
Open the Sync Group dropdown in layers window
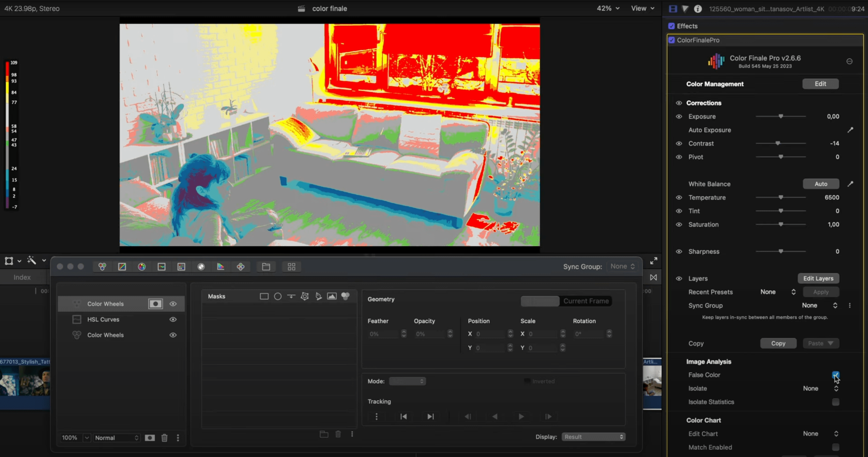tap(622, 267)
